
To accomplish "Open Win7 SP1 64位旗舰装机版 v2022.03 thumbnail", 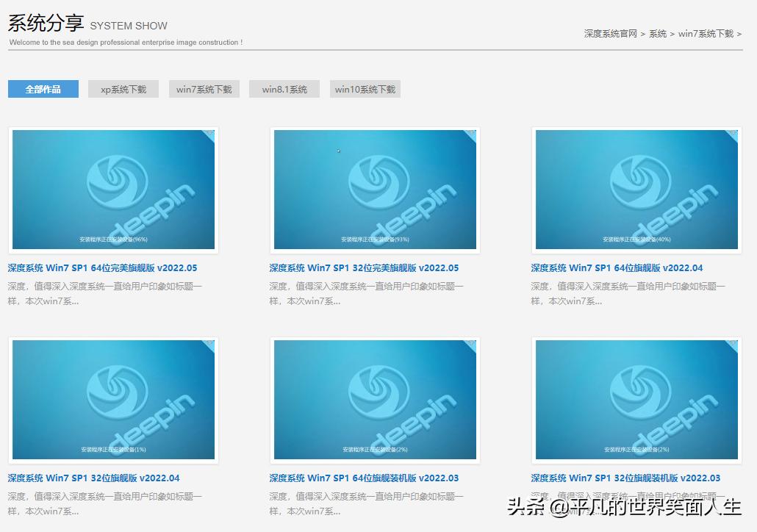I will 375,400.
